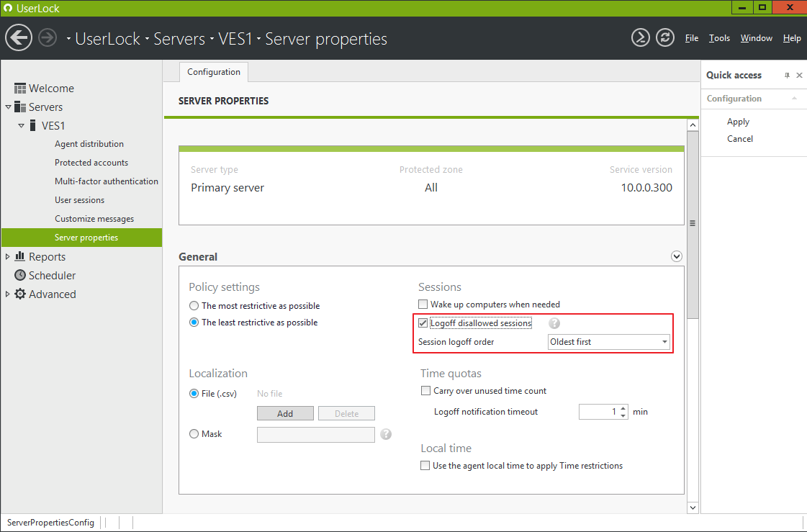The image size is (807, 532).
Task: Click the Reports bar chart icon
Action: (20, 256)
